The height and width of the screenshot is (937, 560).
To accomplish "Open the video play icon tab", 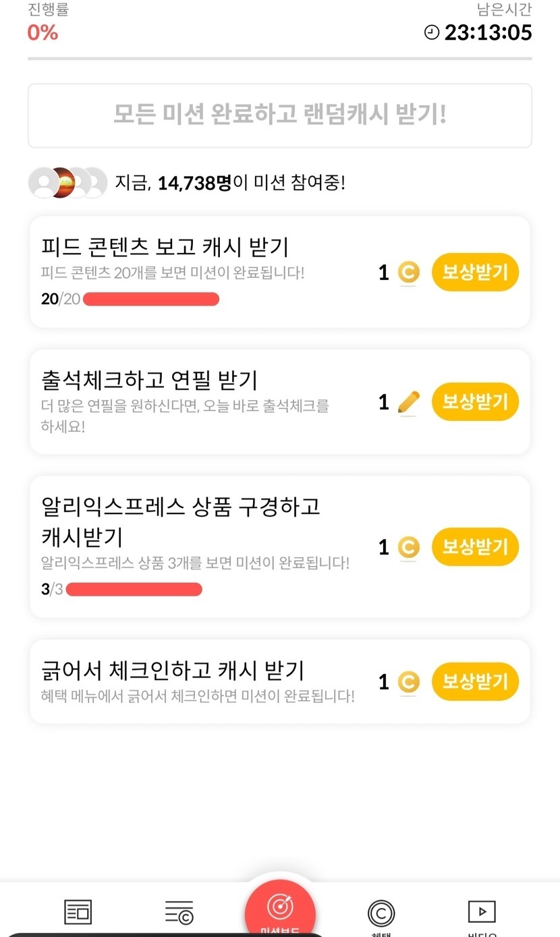I will [x=482, y=912].
